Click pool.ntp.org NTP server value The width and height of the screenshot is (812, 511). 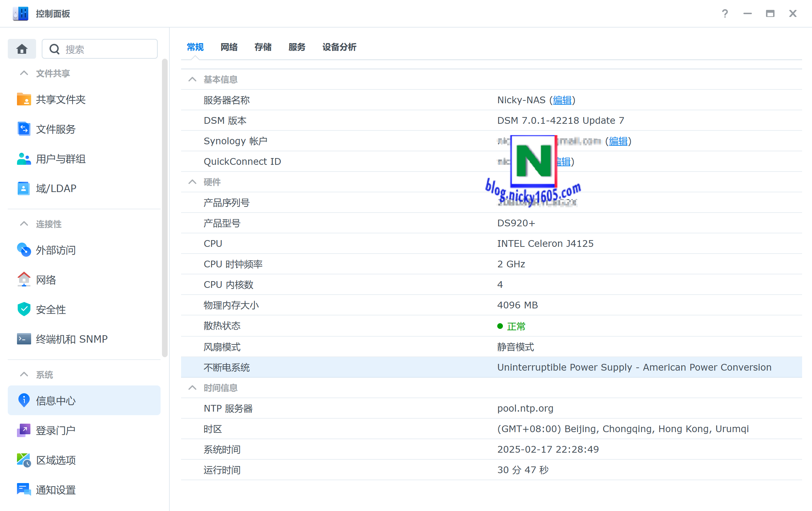pyautogui.click(x=525, y=408)
